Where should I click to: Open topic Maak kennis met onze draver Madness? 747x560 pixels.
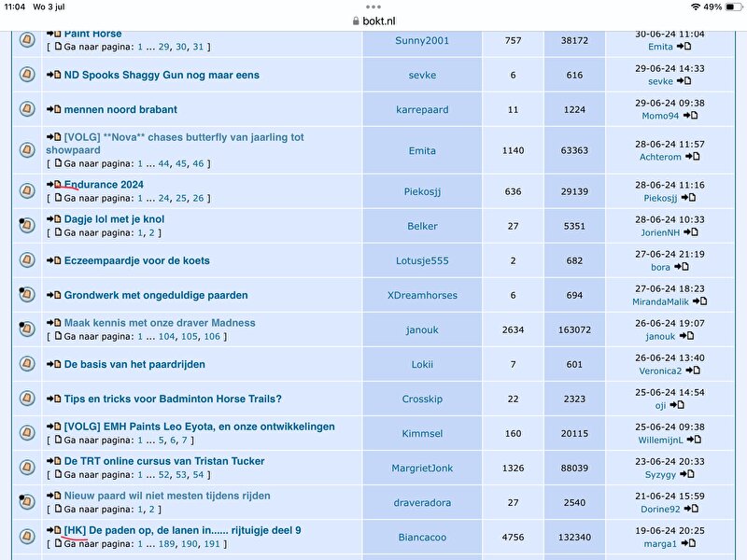click(x=160, y=322)
